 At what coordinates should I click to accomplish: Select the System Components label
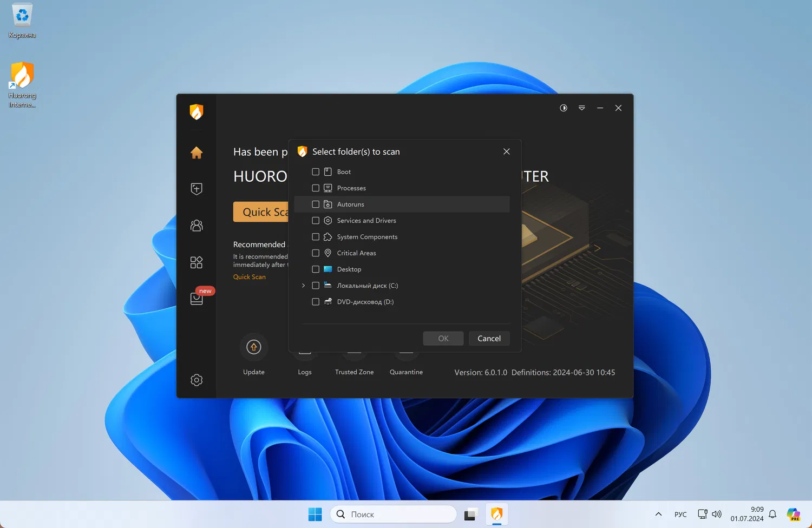coord(367,237)
